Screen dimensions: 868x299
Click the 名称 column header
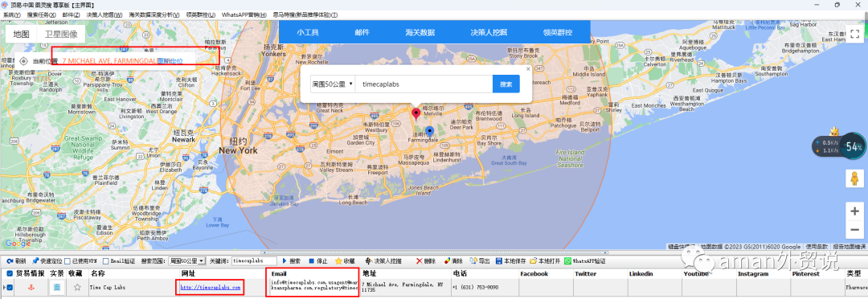coord(98,273)
